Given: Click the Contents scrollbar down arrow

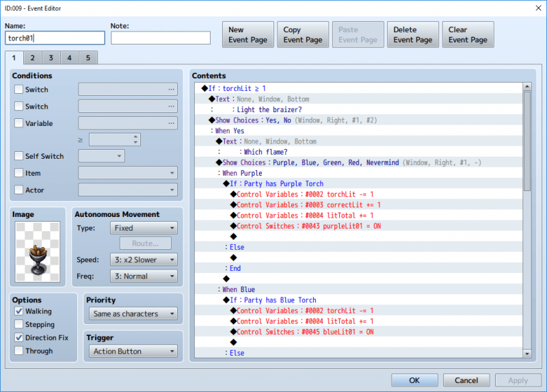Looking at the screenshot, I should (527, 354).
